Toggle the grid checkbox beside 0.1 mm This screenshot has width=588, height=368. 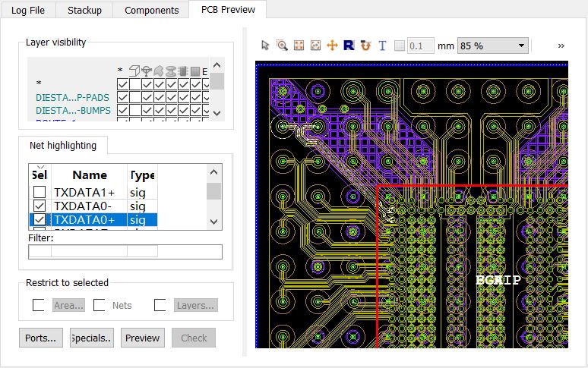[x=400, y=46]
